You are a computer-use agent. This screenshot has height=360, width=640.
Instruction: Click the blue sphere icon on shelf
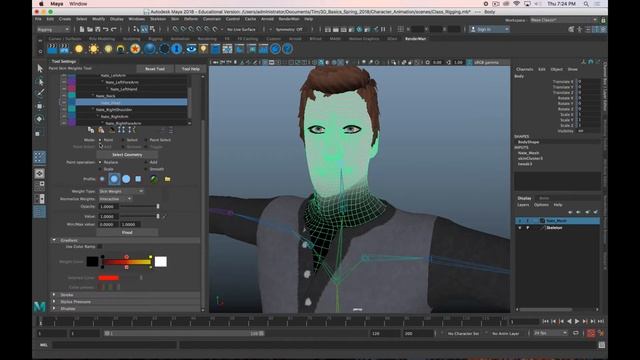coord(150,49)
